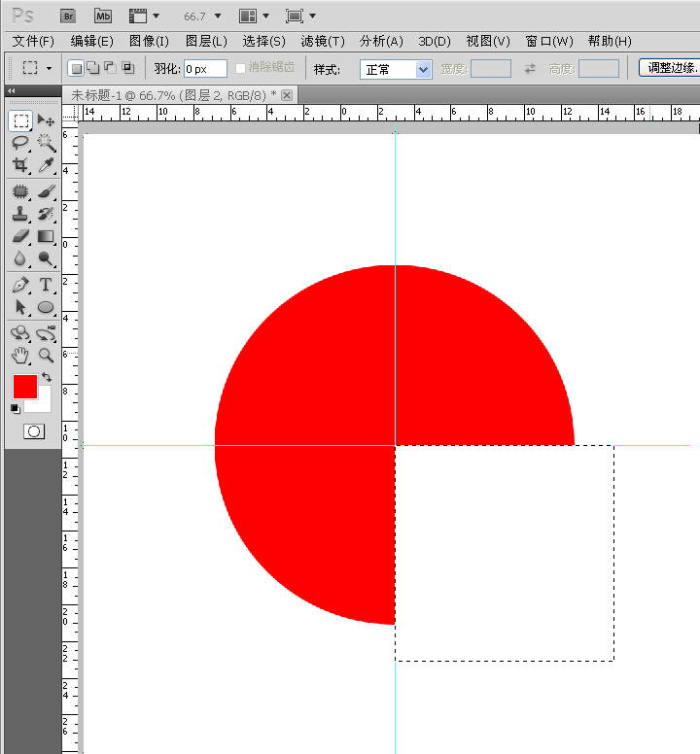The width and height of the screenshot is (700, 754).
Task: Choose the Path Selection tool
Action: coord(20,307)
